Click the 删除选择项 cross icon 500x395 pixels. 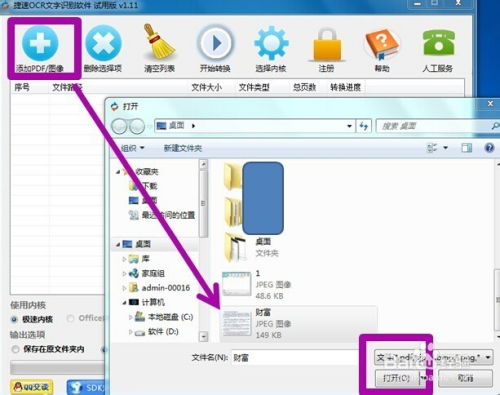click(103, 44)
